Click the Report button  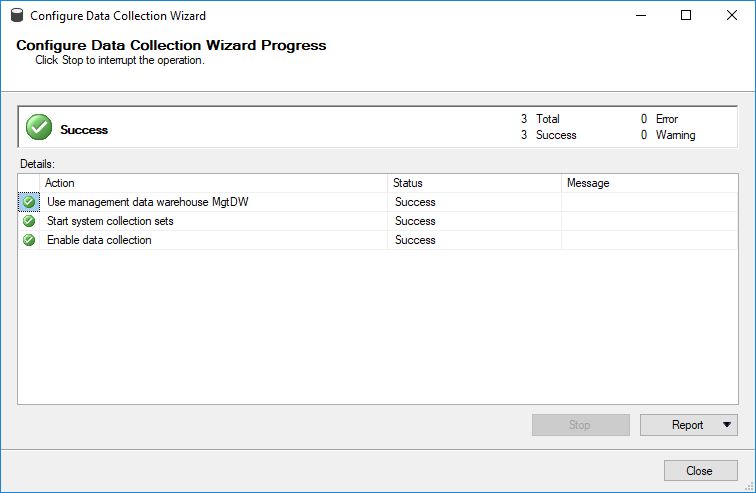(x=688, y=425)
